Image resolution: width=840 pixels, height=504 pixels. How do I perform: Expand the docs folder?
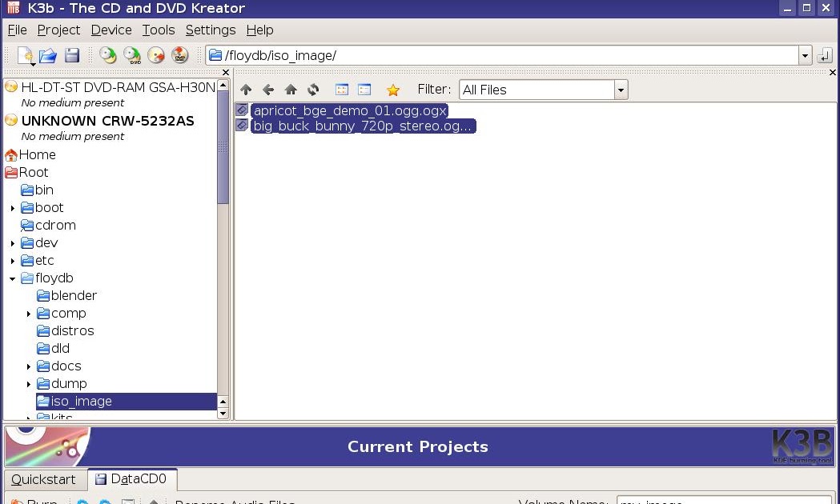click(28, 367)
